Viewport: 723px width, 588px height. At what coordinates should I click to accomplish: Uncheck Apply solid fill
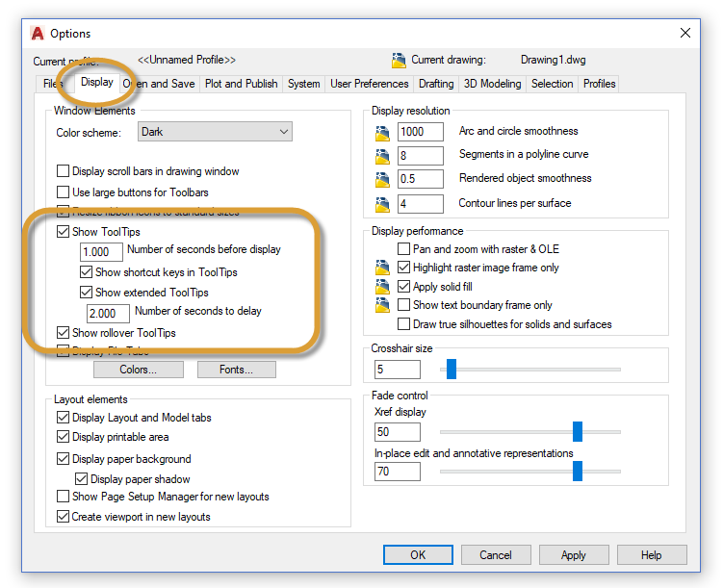403,287
